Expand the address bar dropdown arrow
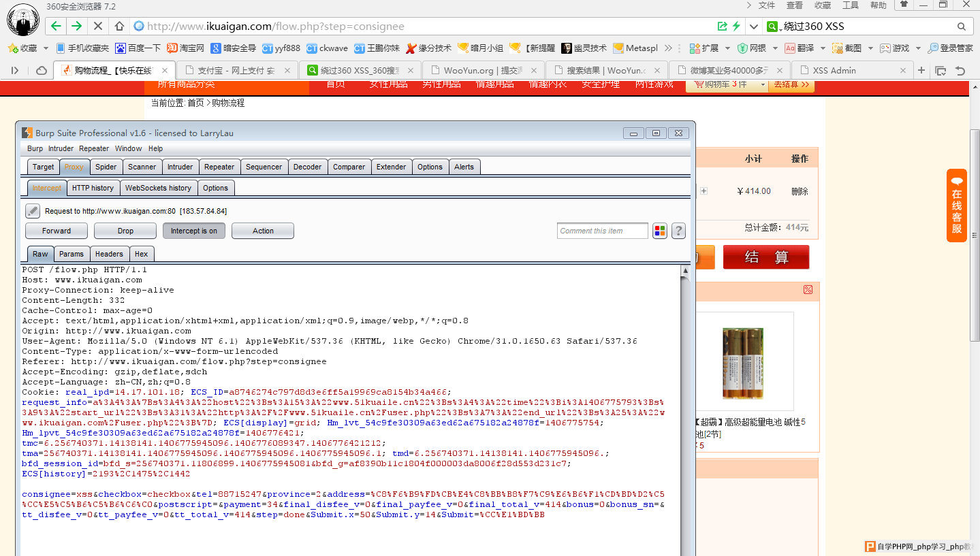Viewport: 980px width, 556px height. [x=753, y=27]
